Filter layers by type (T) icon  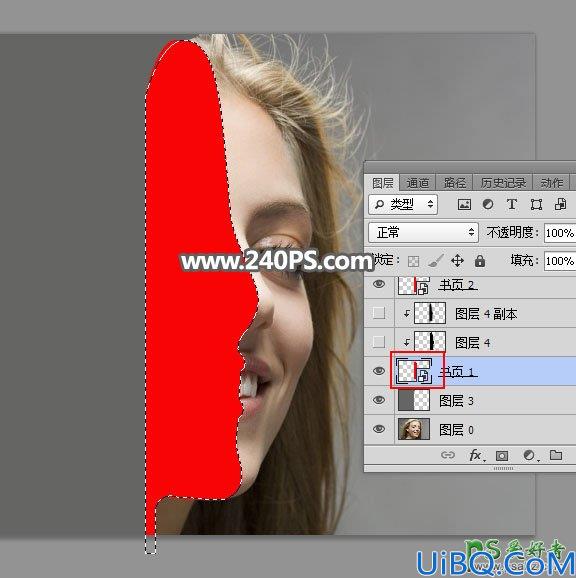pos(512,204)
